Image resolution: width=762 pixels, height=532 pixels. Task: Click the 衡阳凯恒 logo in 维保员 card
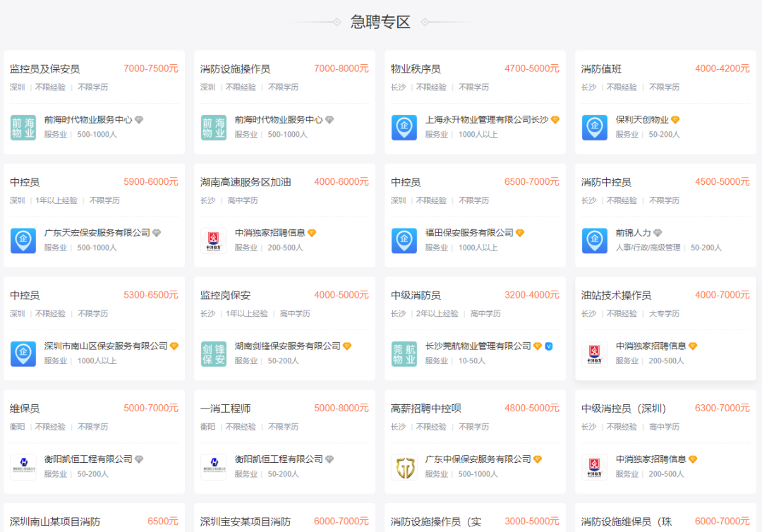(x=23, y=467)
